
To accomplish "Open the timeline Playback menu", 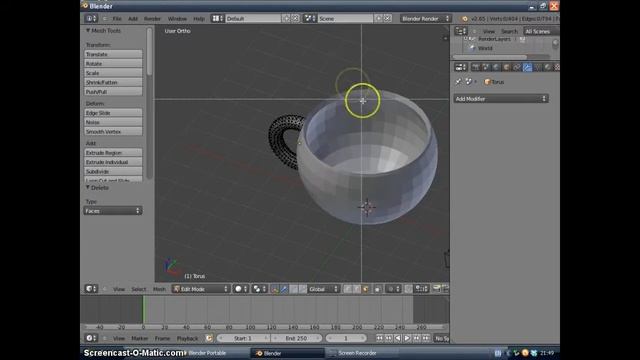I will click(x=187, y=338).
